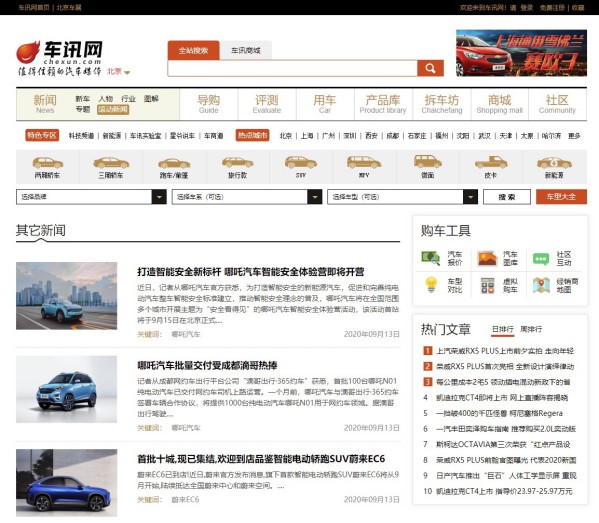
Task: Open headline 哪吒汽车批量交付受成都滴哥热捧
Action: [207, 366]
